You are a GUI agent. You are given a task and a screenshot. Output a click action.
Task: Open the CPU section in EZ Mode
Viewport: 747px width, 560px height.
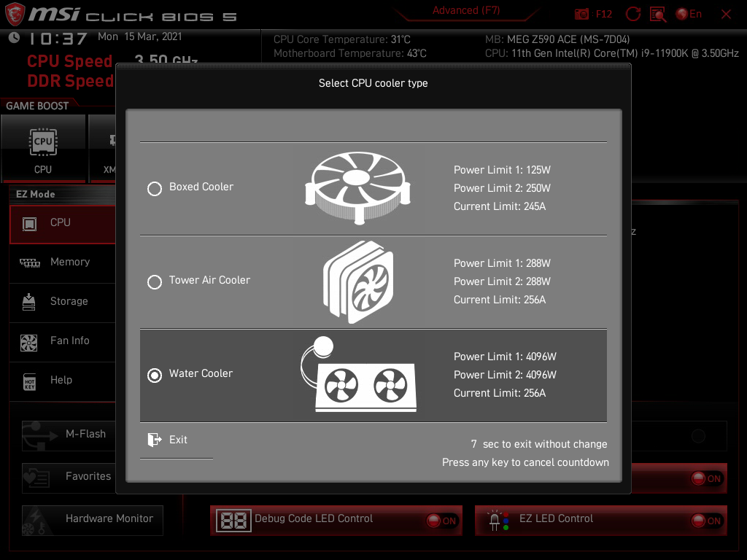click(63, 224)
